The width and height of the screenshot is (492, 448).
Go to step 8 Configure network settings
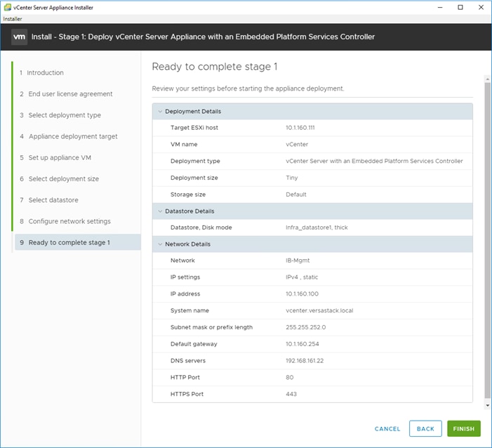pyautogui.click(x=65, y=221)
